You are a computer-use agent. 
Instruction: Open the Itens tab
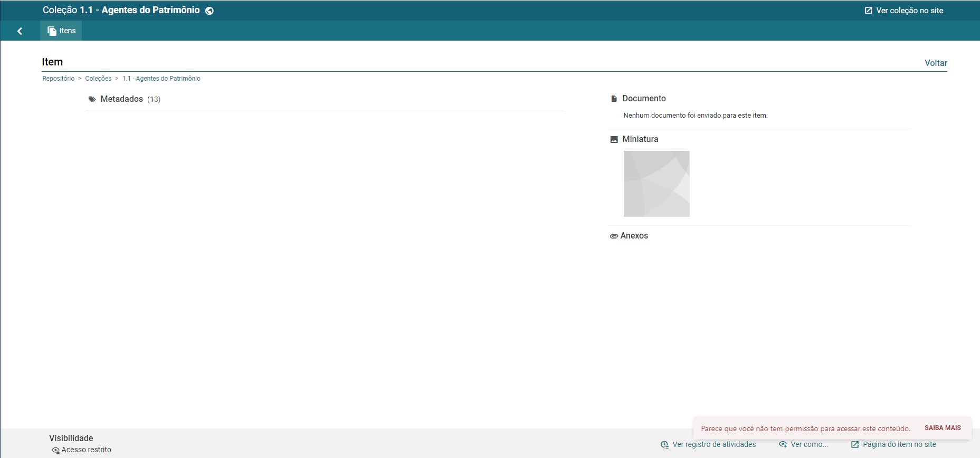click(61, 31)
